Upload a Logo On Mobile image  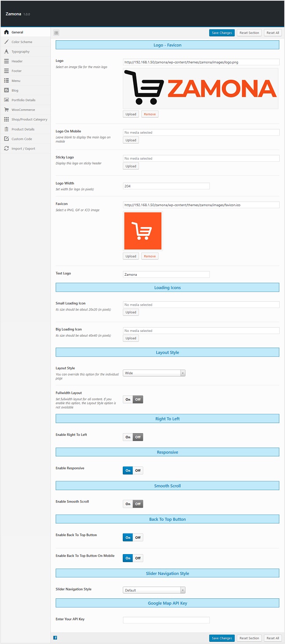pos(131,140)
